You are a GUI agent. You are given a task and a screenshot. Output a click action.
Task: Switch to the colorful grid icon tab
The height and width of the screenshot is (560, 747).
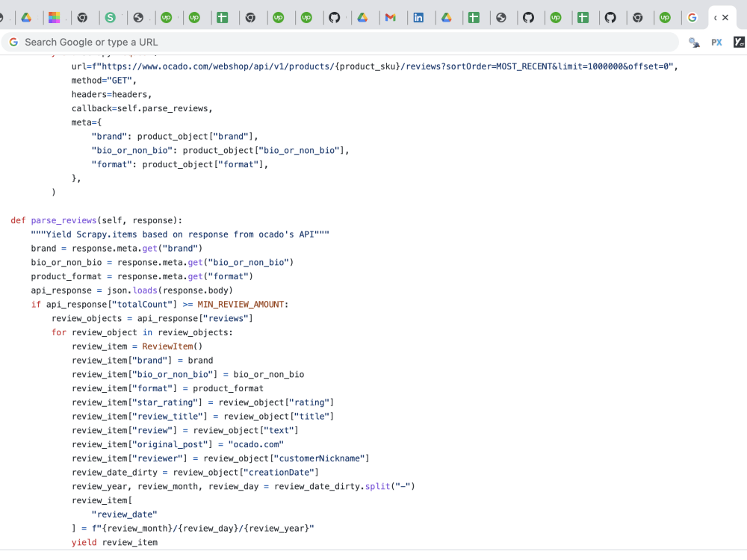point(55,18)
